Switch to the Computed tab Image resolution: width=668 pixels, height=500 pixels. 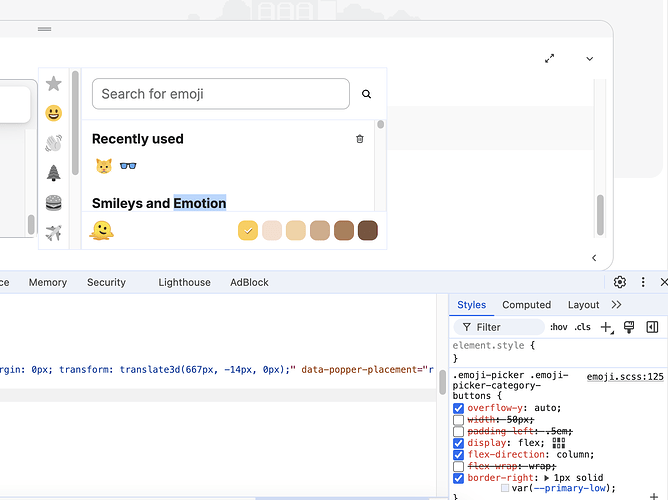[527, 305]
